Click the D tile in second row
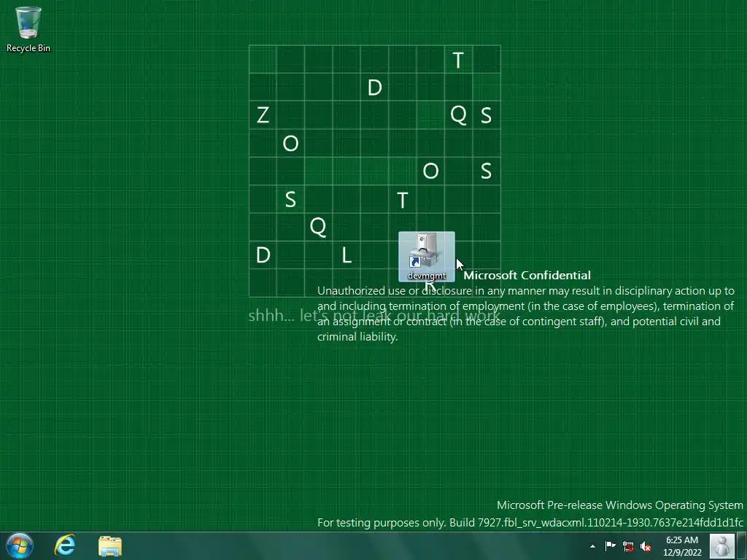Viewport: 747px width, 560px height. tap(374, 87)
